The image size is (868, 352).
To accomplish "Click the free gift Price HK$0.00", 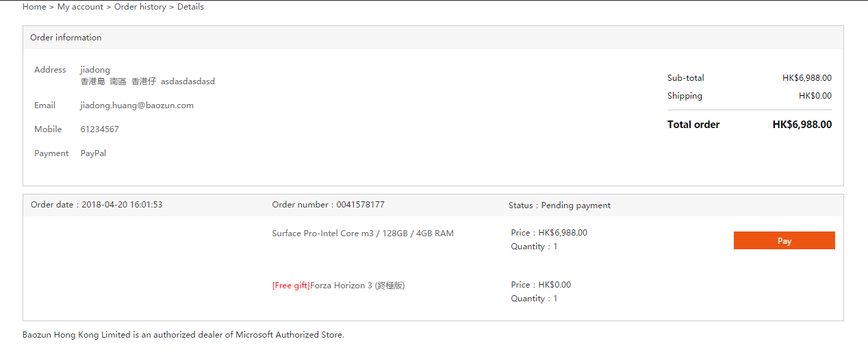I will pos(541,285).
